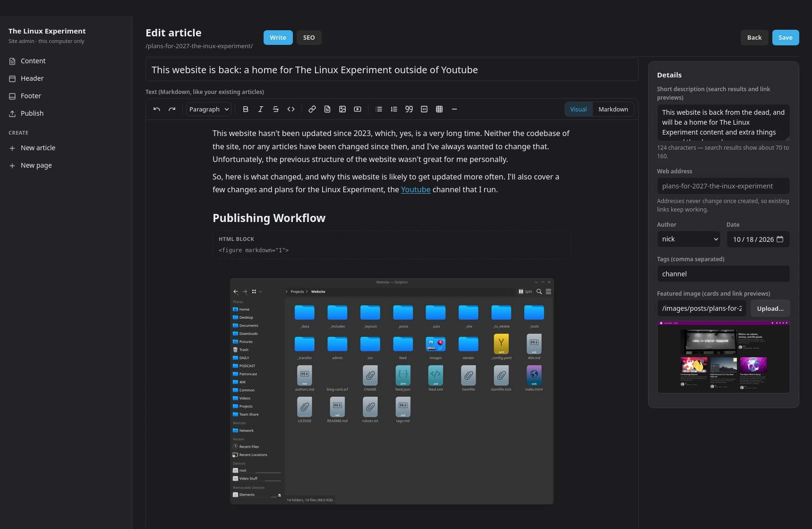Apply inline code formatting
The height and width of the screenshot is (529, 812).
291,109
